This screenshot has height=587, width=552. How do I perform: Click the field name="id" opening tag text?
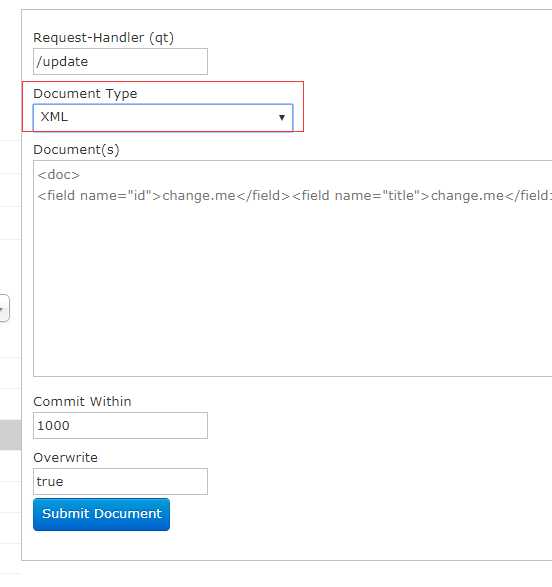[100, 195]
